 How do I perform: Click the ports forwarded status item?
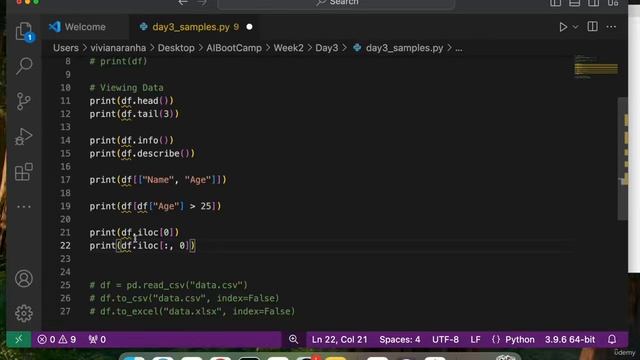[98, 340]
